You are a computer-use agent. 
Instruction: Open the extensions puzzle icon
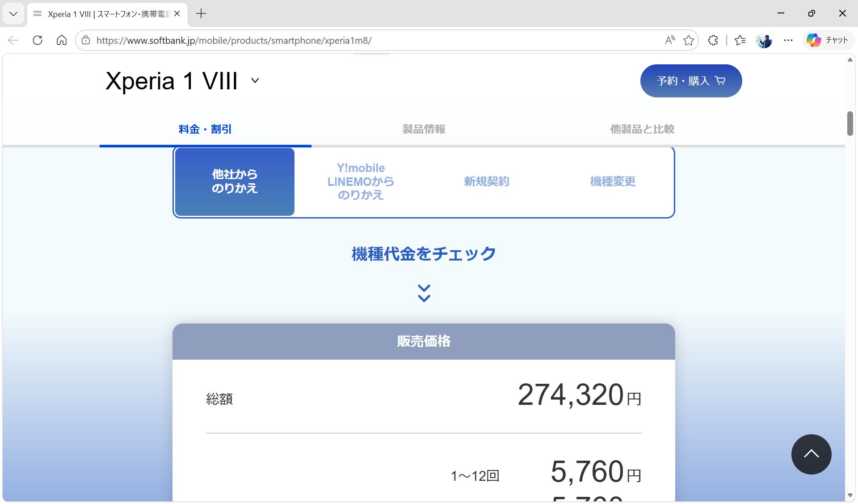coord(713,40)
